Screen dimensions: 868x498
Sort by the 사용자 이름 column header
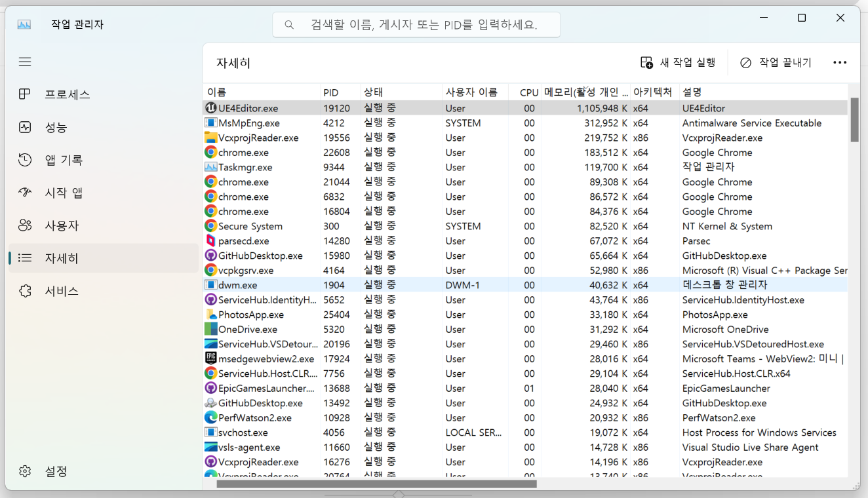(x=475, y=92)
